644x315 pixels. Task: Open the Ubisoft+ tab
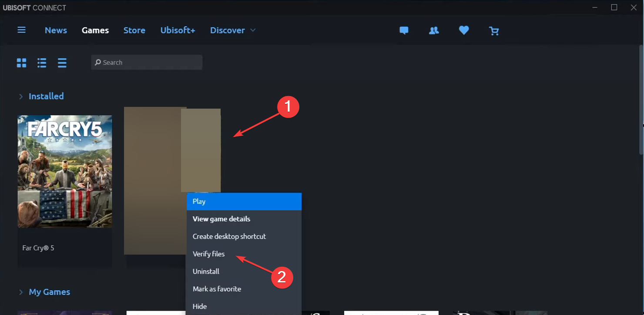tap(178, 30)
